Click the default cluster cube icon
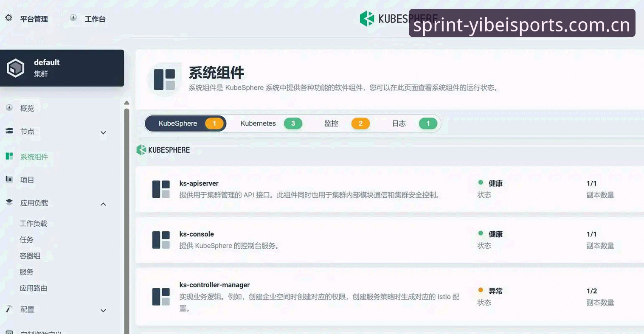Viewport: 644px width, 334px height. click(x=16, y=68)
